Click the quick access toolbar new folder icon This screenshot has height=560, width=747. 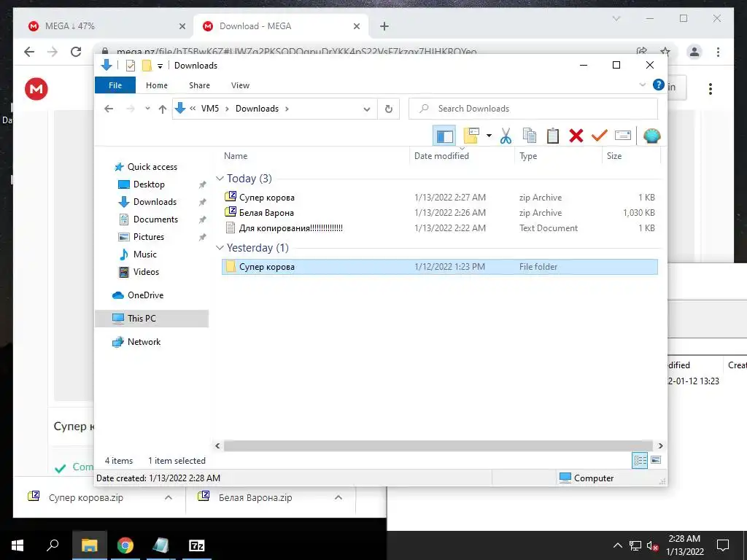click(147, 66)
